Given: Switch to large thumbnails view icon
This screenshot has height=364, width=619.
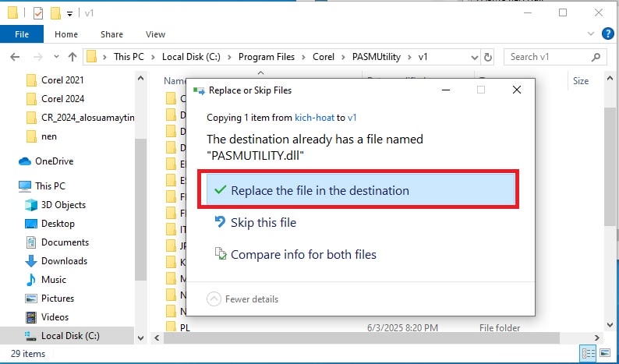Looking at the screenshot, I should [605, 353].
